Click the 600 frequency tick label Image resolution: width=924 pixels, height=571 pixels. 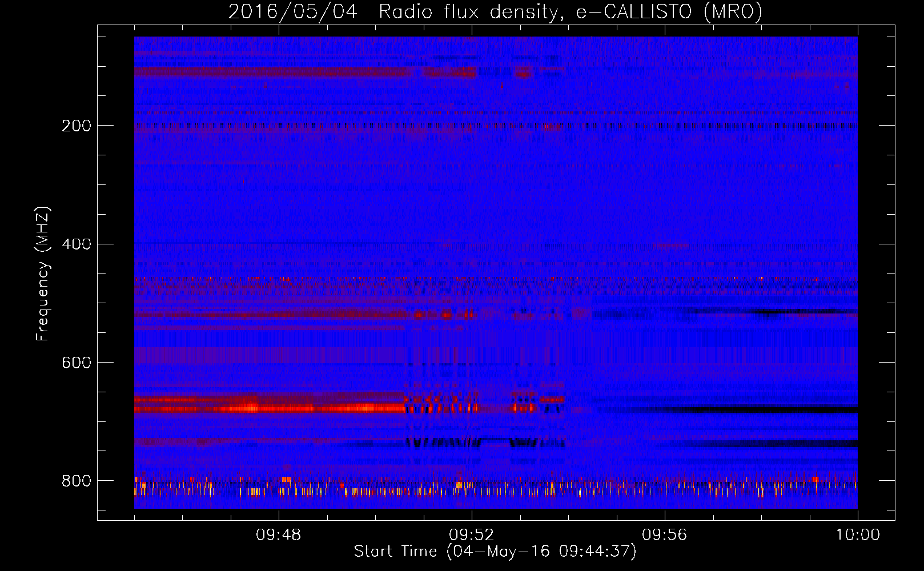[x=77, y=363]
